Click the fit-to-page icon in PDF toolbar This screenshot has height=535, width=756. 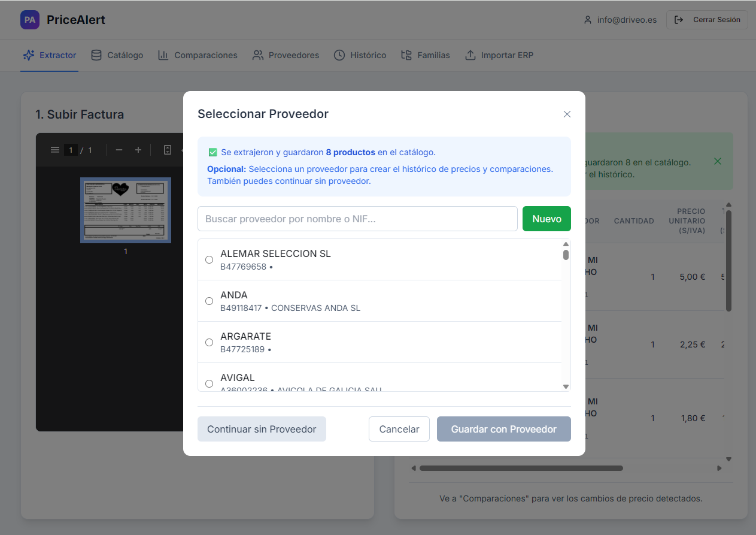(x=167, y=150)
